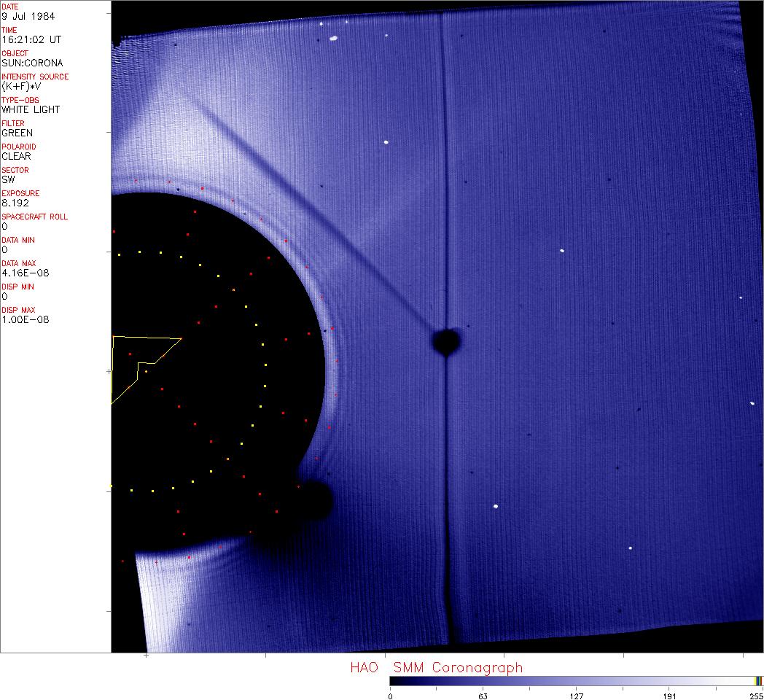
Task: Select the WHITE LIGHT observation type
Action: click(x=31, y=109)
